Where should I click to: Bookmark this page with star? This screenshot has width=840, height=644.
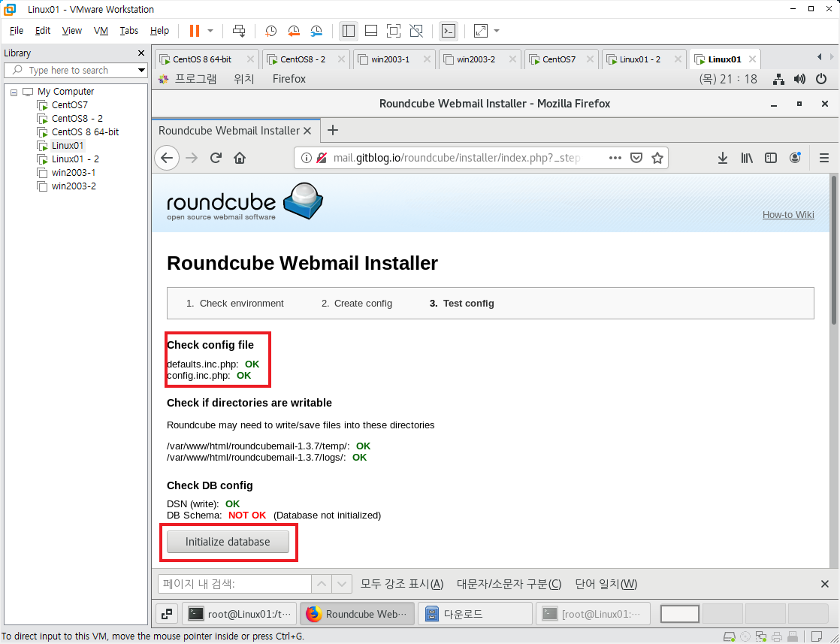(657, 158)
